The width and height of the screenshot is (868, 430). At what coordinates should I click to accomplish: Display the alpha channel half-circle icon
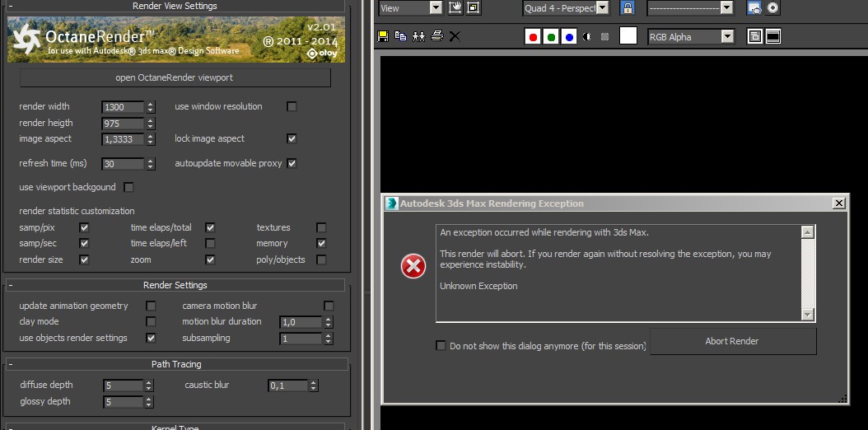click(587, 36)
